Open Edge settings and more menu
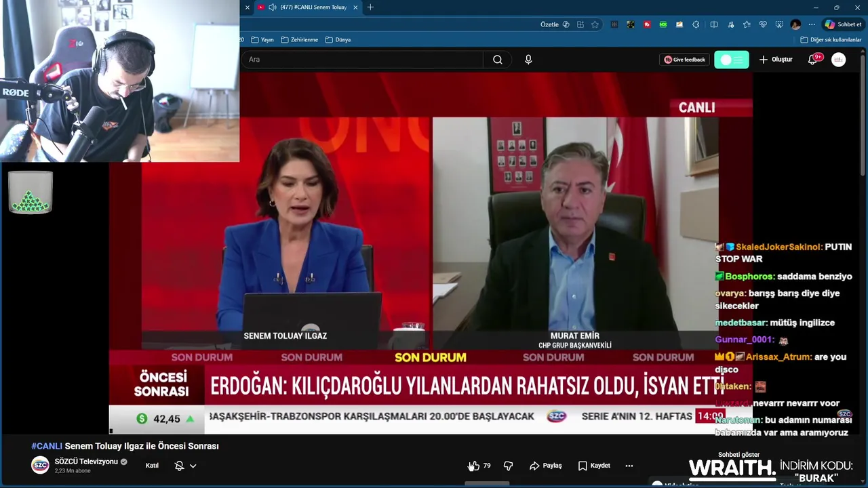 tap(812, 24)
